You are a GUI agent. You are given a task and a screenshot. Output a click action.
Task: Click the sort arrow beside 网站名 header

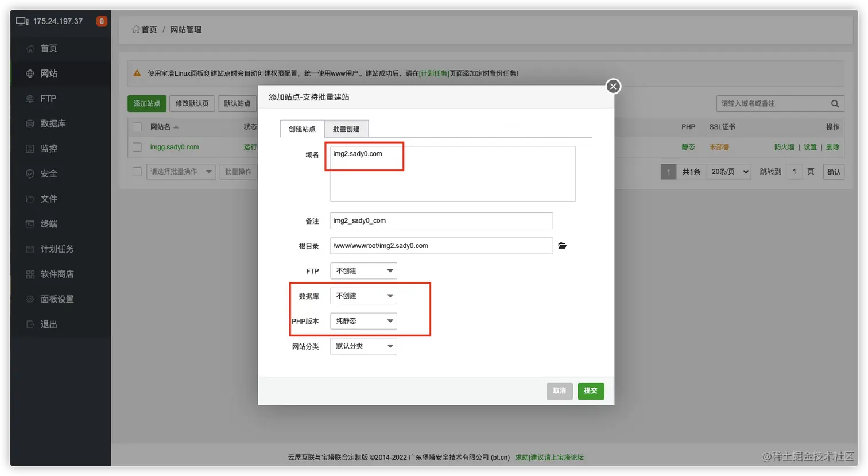point(176,127)
